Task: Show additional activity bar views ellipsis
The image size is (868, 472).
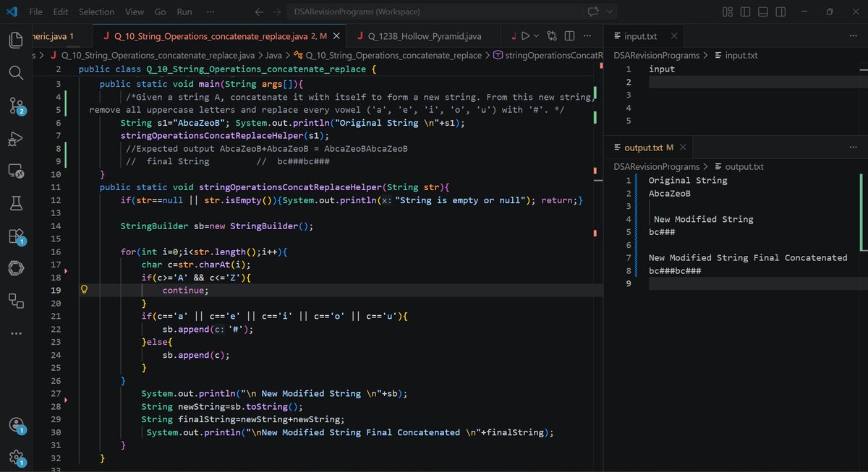Action: [16, 333]
